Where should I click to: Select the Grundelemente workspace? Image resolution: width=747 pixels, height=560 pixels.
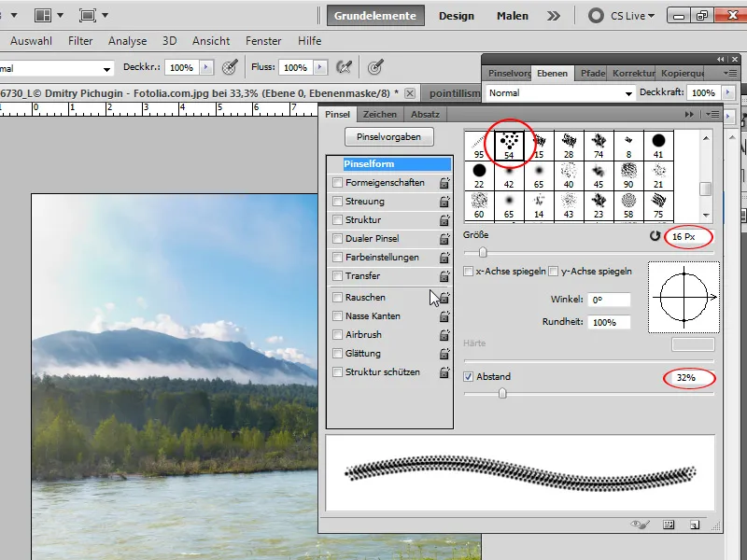[x=375, y=16]
